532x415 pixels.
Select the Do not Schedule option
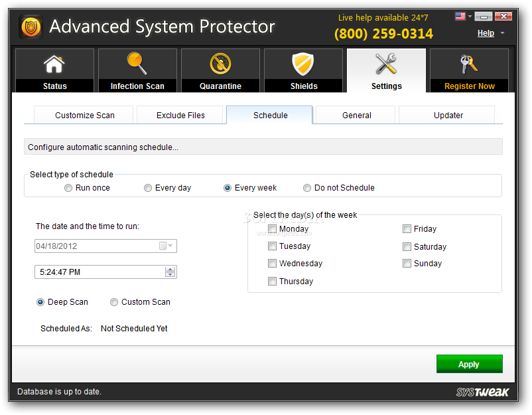pyautogui.click(x=306, y=188)
